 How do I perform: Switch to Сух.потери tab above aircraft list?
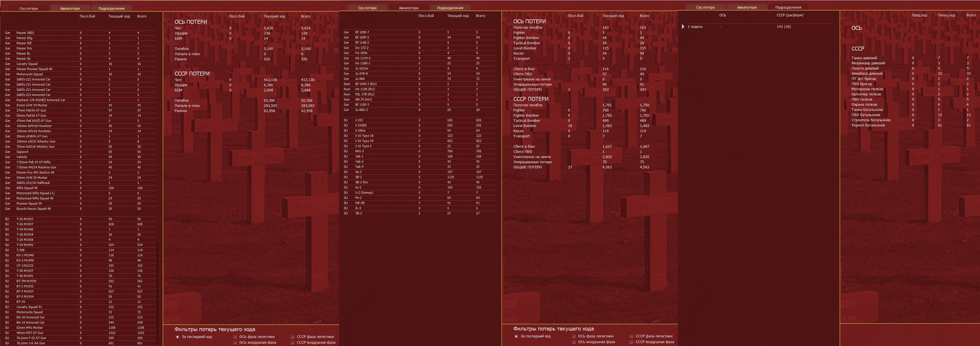click(367, 8)
